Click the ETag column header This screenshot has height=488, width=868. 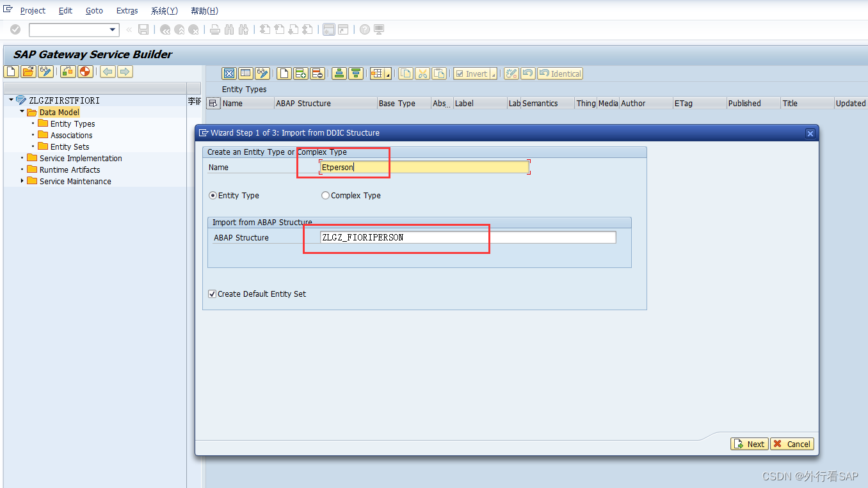point(699,103)
